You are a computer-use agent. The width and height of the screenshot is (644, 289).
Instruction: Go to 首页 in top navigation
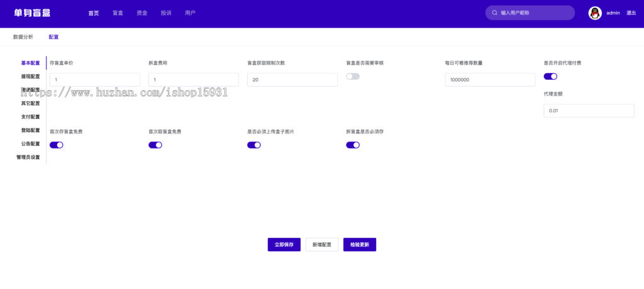(x=94, y=13)
